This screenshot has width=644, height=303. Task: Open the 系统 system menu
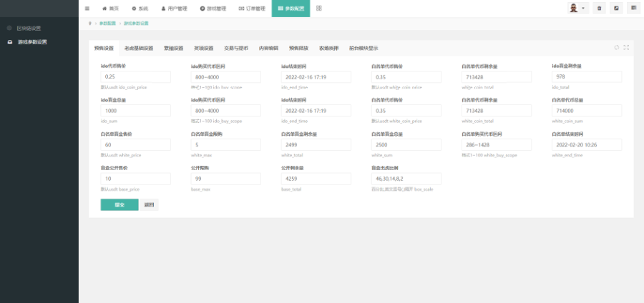[x=140, y=9]
